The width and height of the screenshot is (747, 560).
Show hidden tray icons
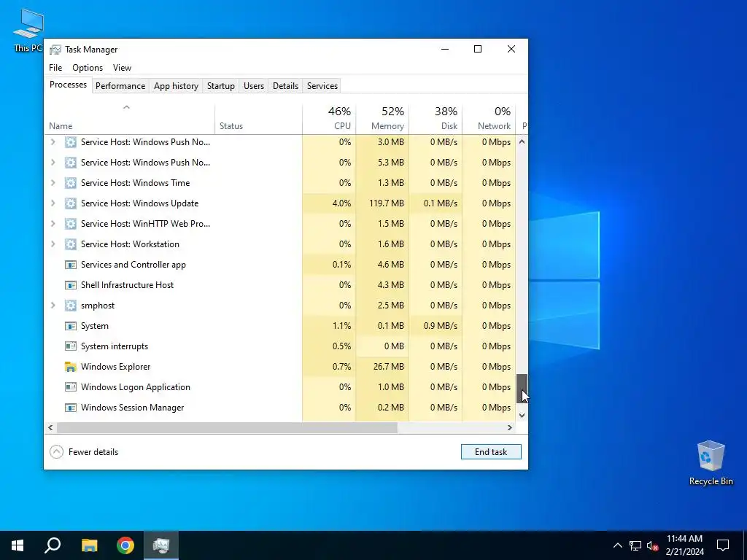(617, 545)
